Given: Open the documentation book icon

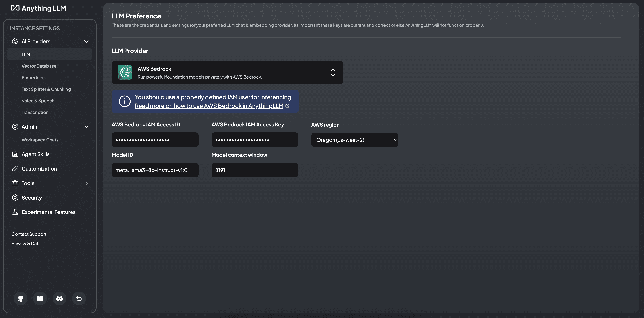Looking at the screenshot, I should pyautogui.click(x=40, y=298).
